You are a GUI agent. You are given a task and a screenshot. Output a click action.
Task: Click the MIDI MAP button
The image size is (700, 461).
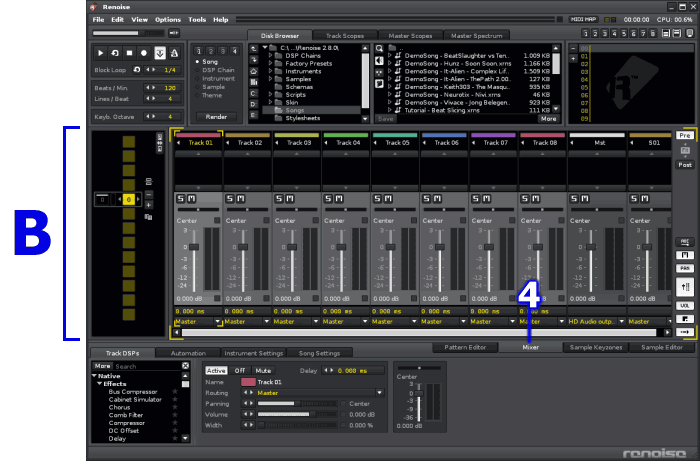point(583,20)
